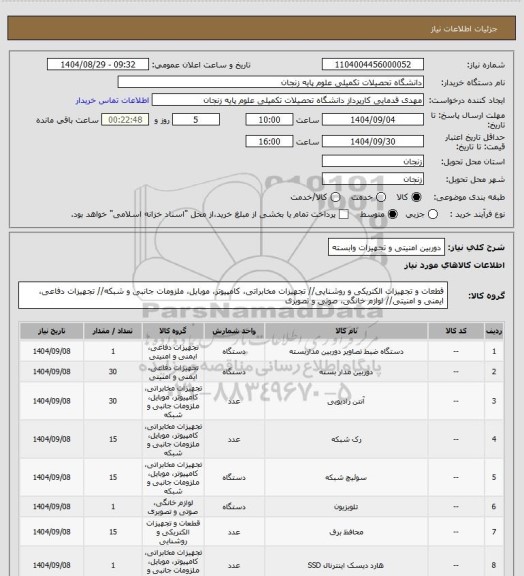This screenshot has height=576, width=524.
Task: Click the need number field 1104004456000052
Action: (x=373, y=64)
